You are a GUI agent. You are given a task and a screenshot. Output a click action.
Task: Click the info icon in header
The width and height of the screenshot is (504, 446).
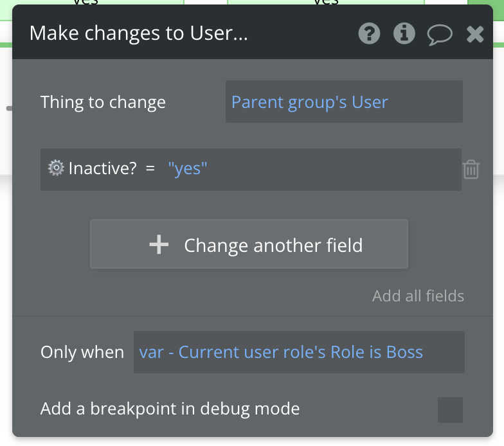click(404, 34)
